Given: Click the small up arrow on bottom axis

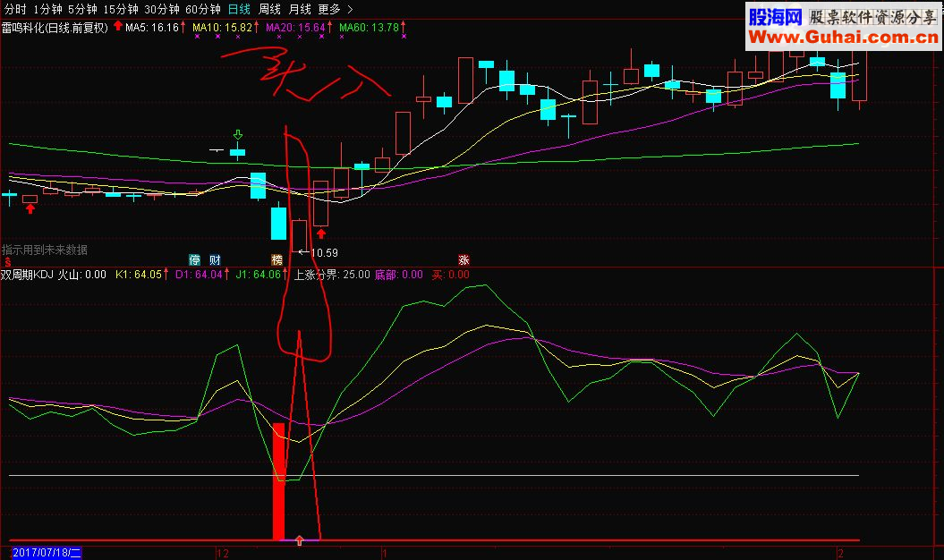Looking at the screenshot, I should [299, 540].
